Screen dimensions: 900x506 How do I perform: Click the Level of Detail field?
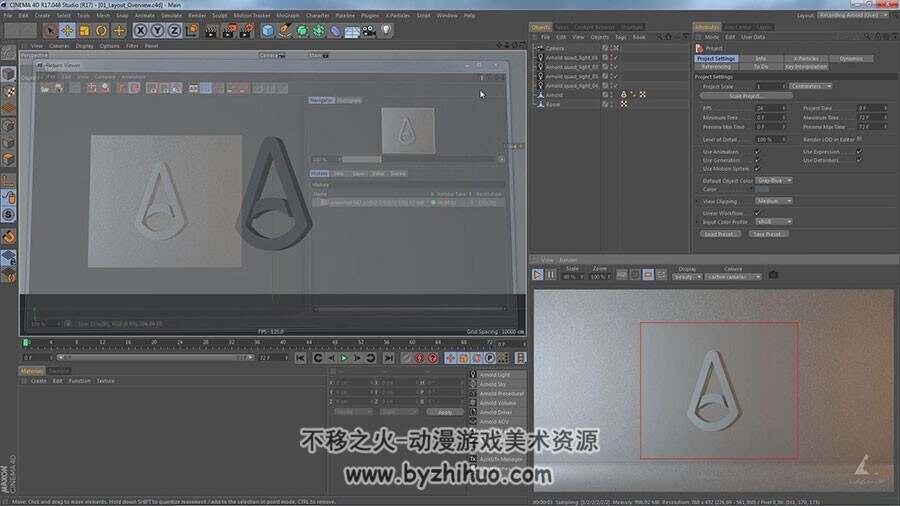770,139
